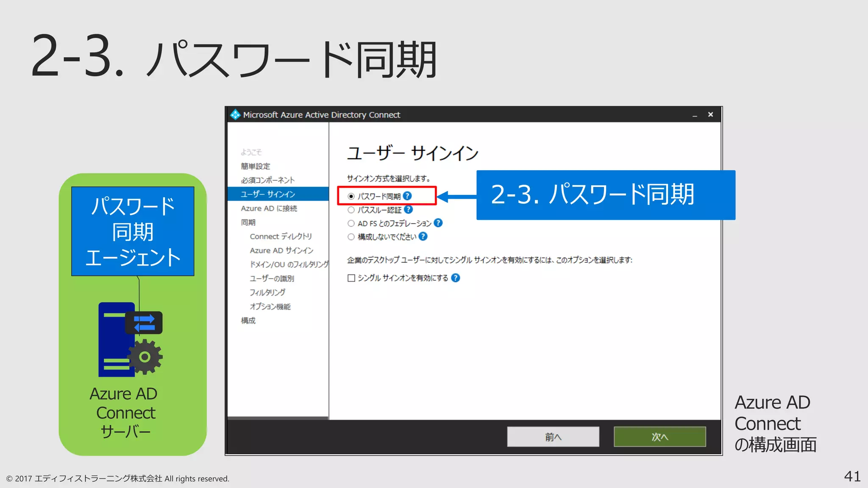
Task: Open オプション機能 sub-step
Action: click(270, 306)
